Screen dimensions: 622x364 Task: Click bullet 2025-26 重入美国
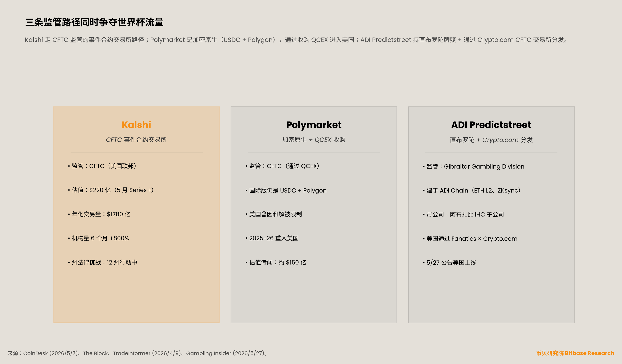click(x=272, y=238)
